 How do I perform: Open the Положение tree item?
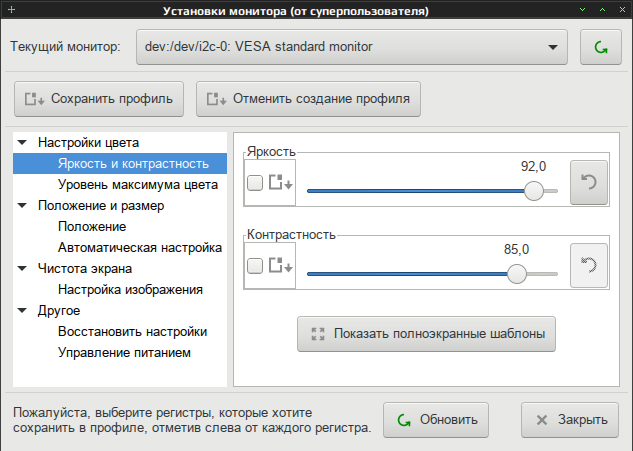pyautogui.click(x=120, y=227)
